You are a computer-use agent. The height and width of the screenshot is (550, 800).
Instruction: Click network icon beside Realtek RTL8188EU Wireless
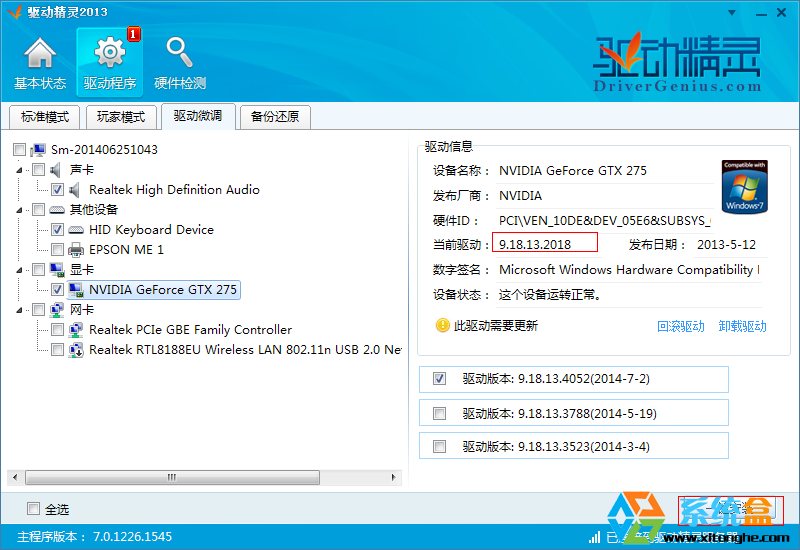coord(76,349)
